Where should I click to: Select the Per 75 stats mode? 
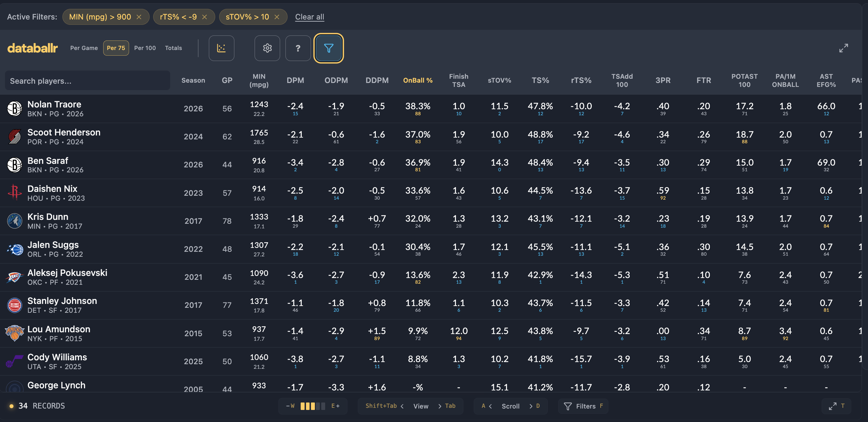(x=116, y=48)
